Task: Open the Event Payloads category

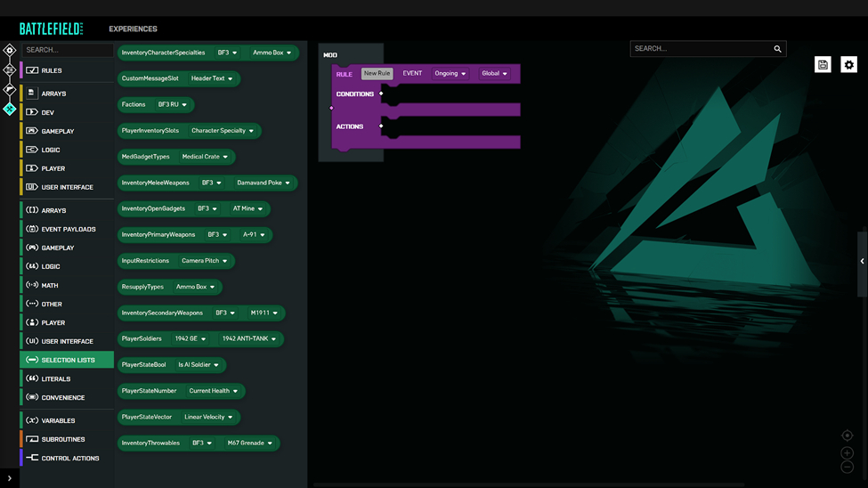Action: click(68, 230)
